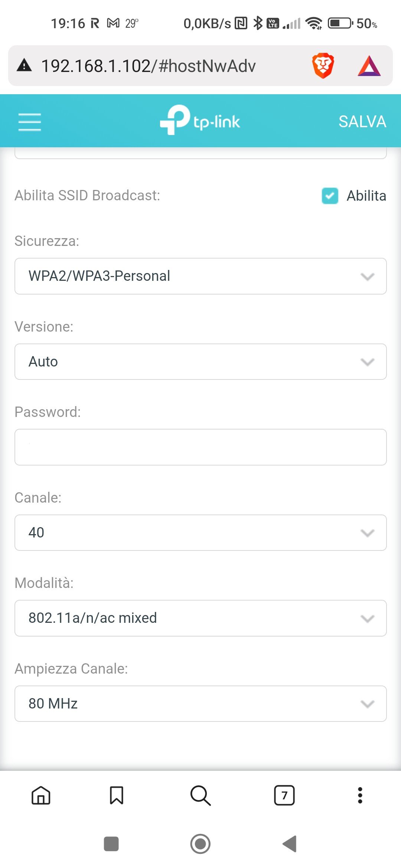Tap the not-secure warning triangle icon
This screenshot has width=401, height=868.
(x=25, y=66)
